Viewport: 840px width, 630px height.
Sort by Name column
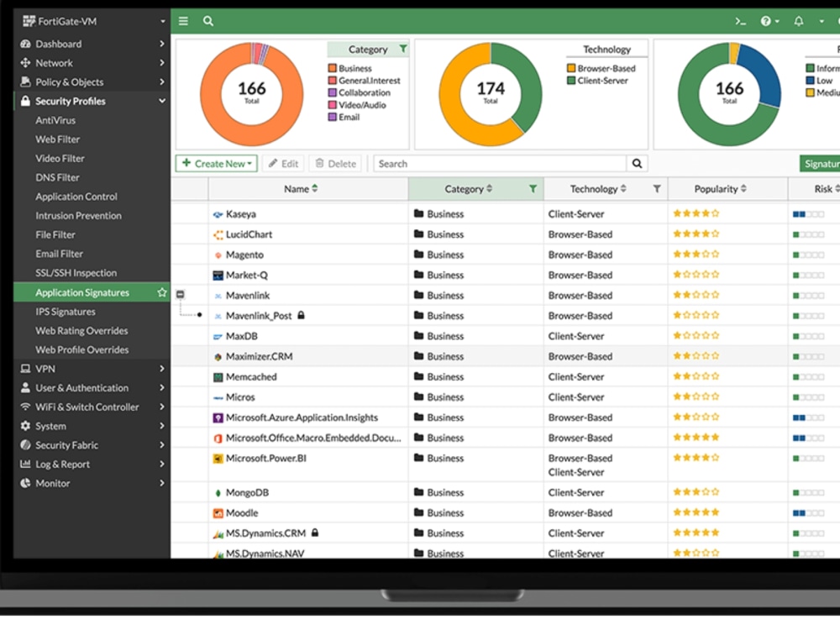301,188
